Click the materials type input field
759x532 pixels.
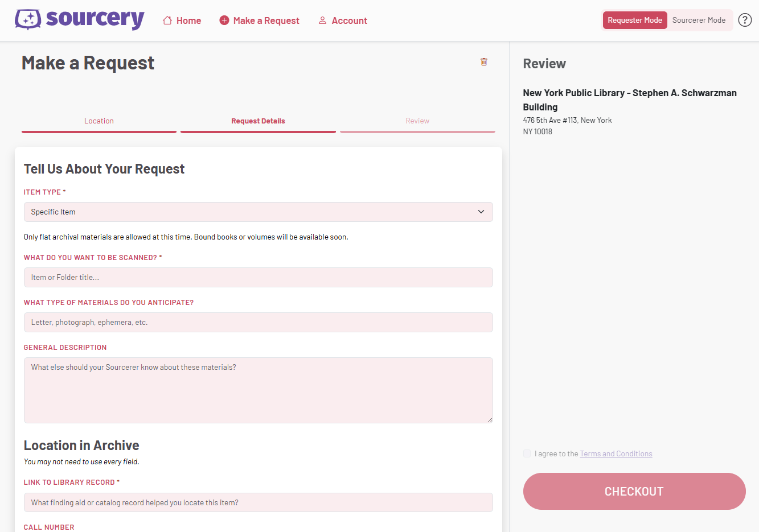[258, 322]
